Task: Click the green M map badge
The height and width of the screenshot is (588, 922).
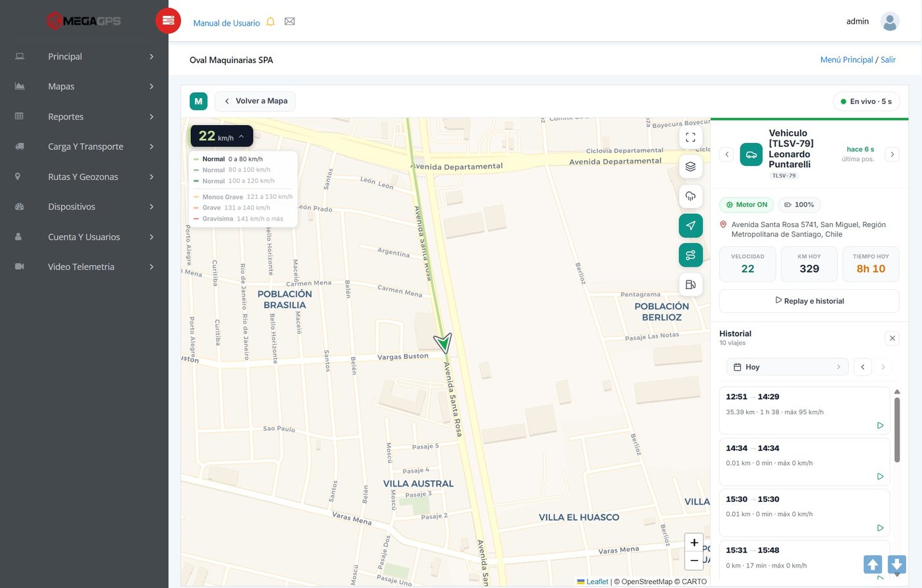Action: pyautogui.click(x=198, y=101)
